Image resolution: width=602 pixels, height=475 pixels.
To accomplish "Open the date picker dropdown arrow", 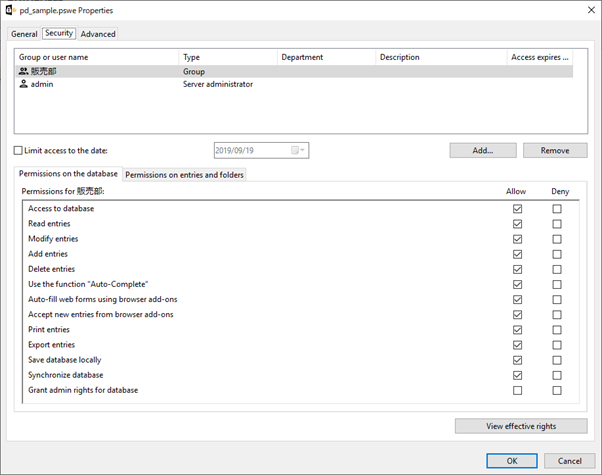I will pyautogui.click(x=304, y=151).
